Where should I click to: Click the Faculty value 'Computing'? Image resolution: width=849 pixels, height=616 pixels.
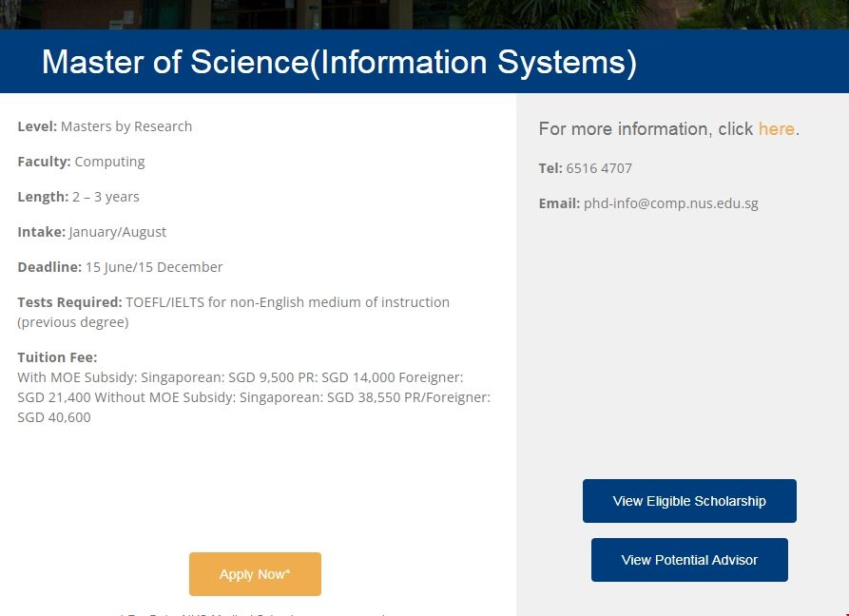(110, 162)
